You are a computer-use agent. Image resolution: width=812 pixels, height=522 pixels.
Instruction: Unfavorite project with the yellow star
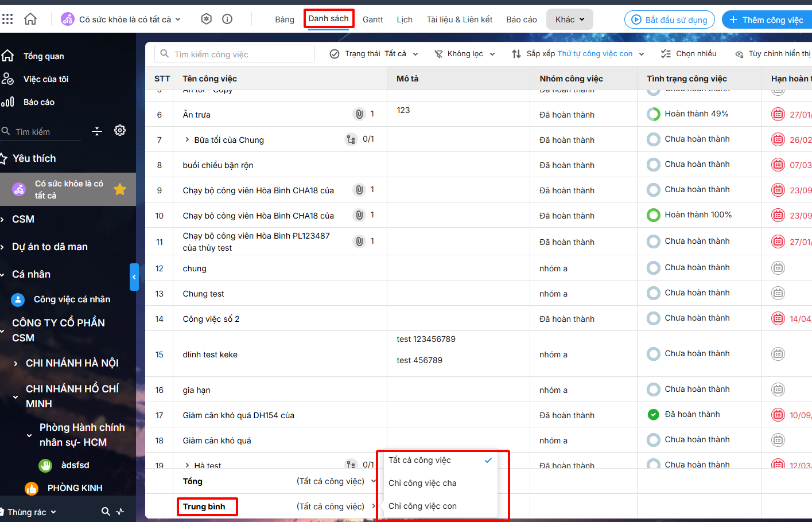point(120,189)
